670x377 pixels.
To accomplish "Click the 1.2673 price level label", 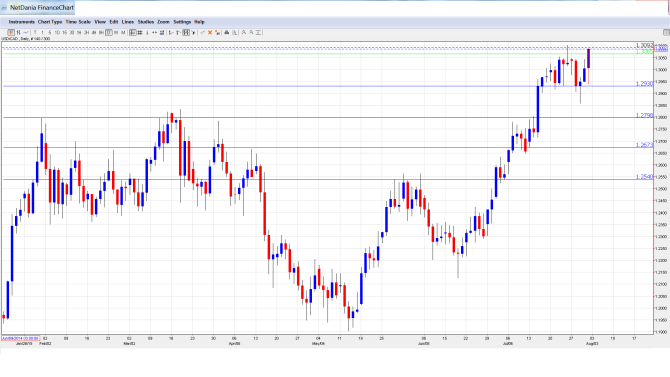I will [x=644, y=145].
